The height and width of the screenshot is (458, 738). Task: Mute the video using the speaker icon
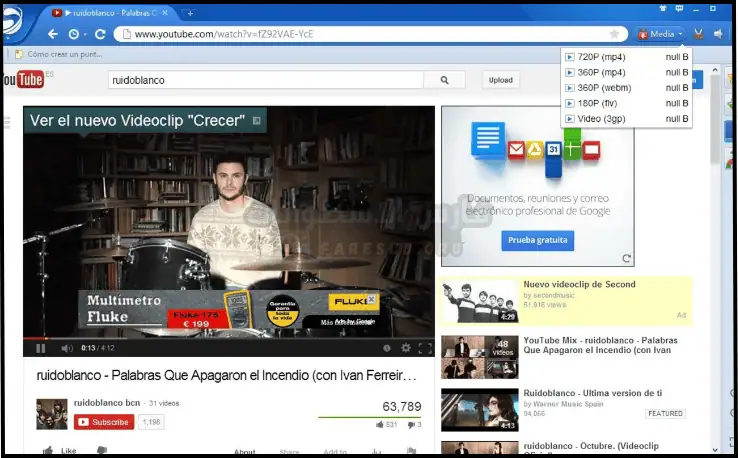pos(66,348)
